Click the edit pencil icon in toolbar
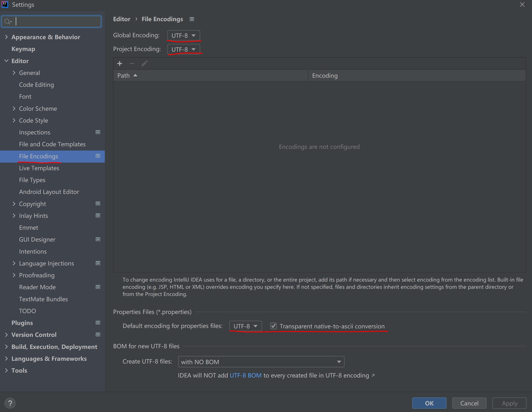The height and width of the screenshot is (412, 532). coord(145,64)
